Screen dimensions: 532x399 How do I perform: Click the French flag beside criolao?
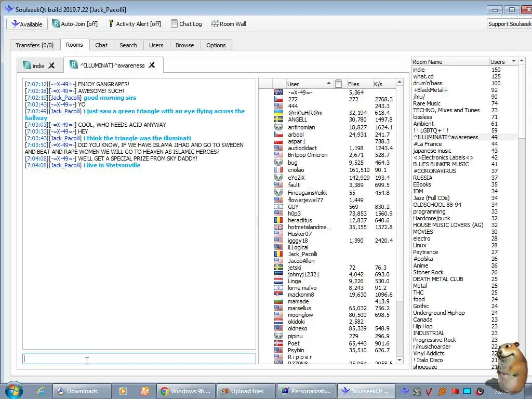pyautogui.click(x=278, y=170)
